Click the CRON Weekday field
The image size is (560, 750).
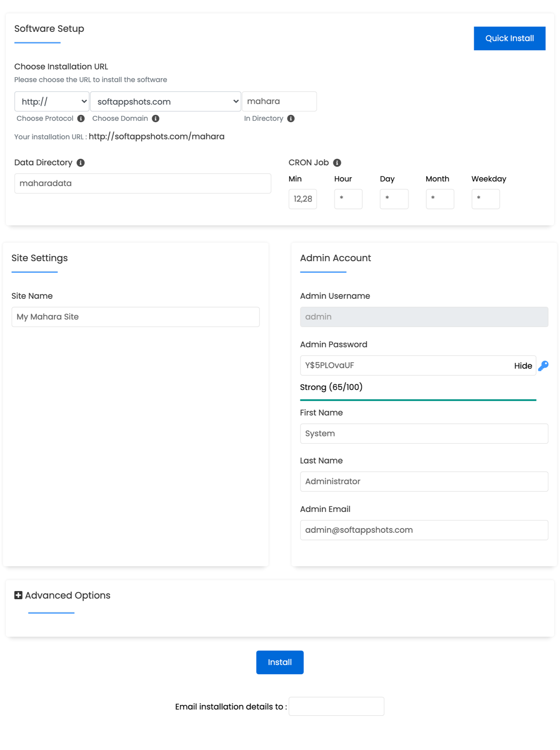485,199
